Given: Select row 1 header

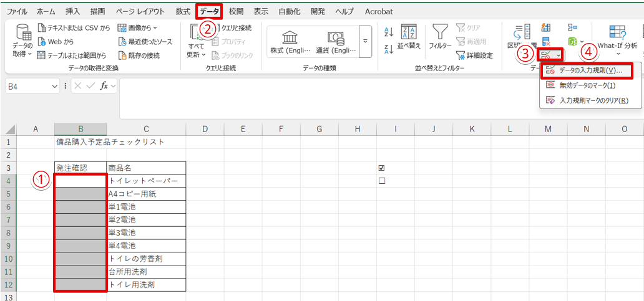Looking at the screenshot, I should coord(9,142).
